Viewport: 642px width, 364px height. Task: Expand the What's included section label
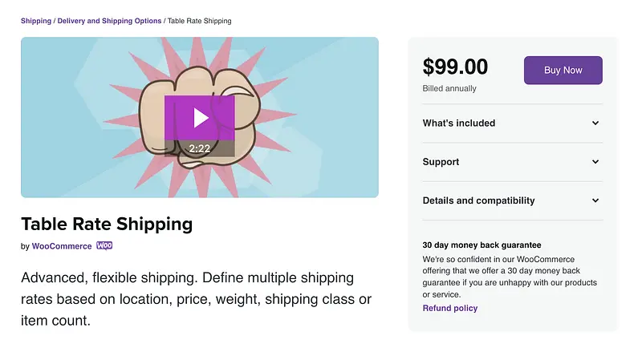pyautogui.click(x=459, y=123)
